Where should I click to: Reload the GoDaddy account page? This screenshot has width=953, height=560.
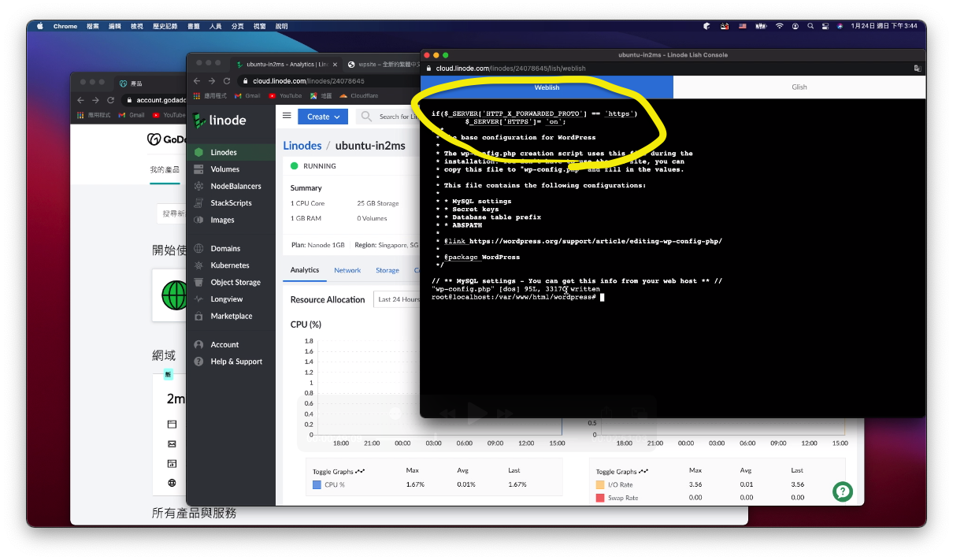pyautogui.click(x=110, y=100)
